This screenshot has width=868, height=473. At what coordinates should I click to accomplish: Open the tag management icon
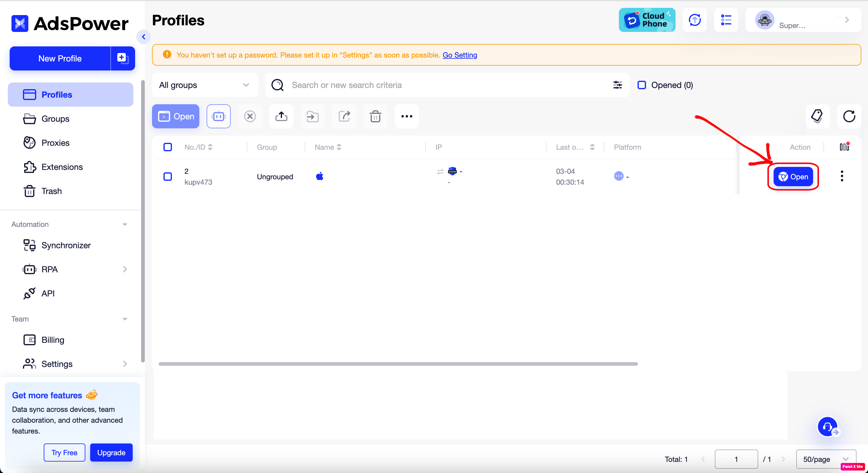point(817,117)
